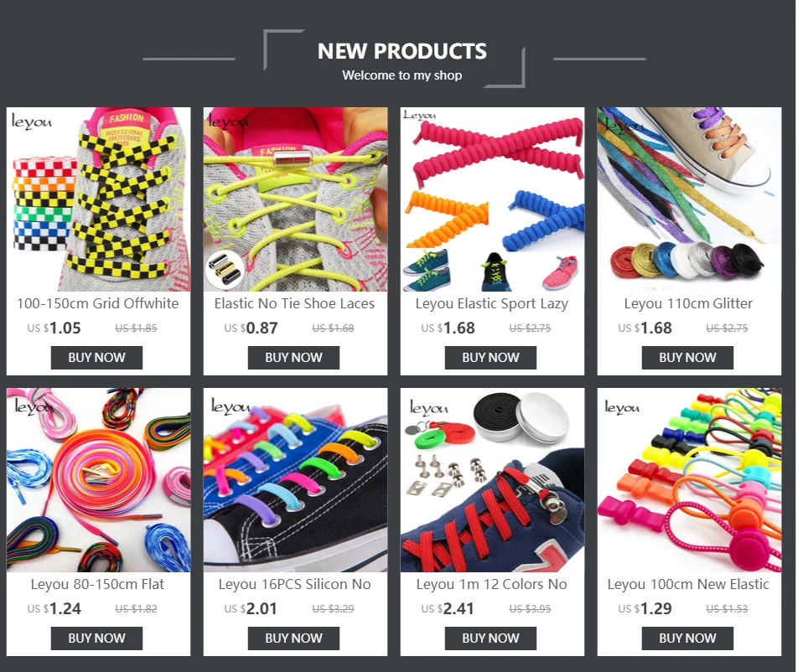Click BUY NOW for Leyou 80-150cm Flat

[96, 638]
